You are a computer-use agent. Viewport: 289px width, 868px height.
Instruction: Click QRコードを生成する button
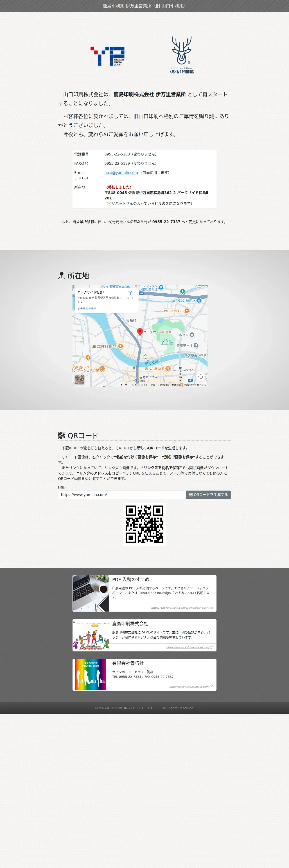click(208, 495)
